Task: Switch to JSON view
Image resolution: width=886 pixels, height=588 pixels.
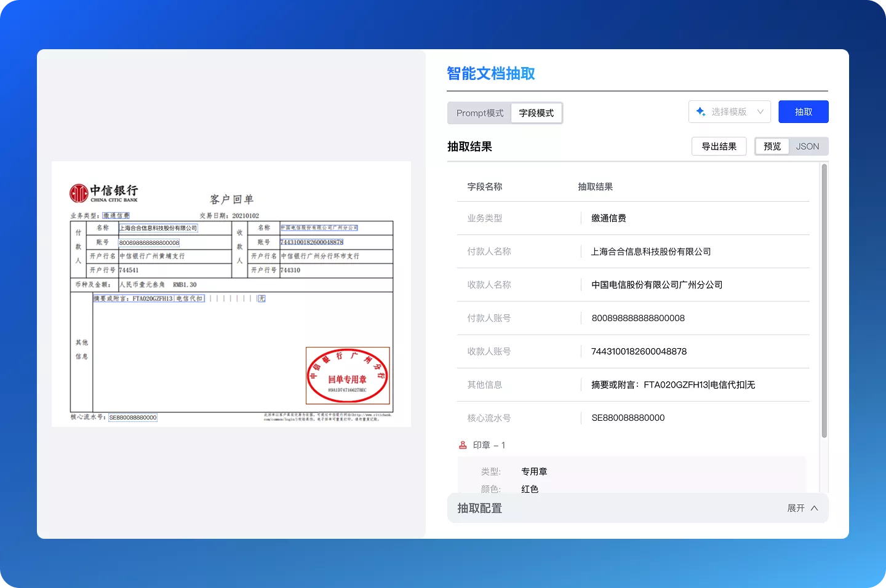Action: point(807,146)
